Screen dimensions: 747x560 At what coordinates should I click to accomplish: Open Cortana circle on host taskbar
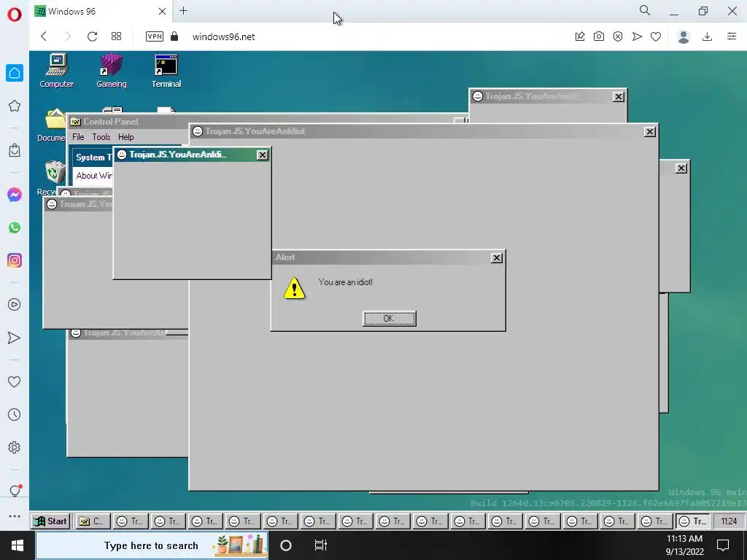286,545
